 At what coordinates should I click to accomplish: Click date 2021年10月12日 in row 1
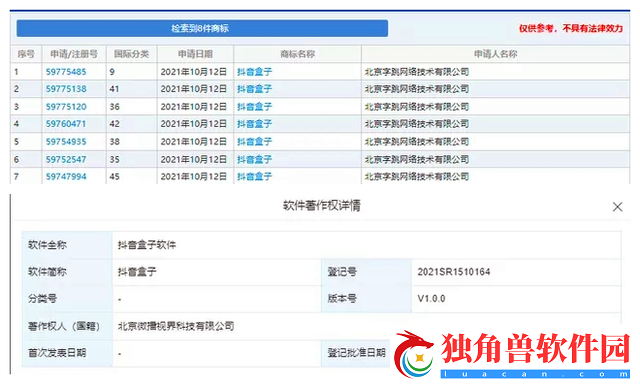pos(193,72)
